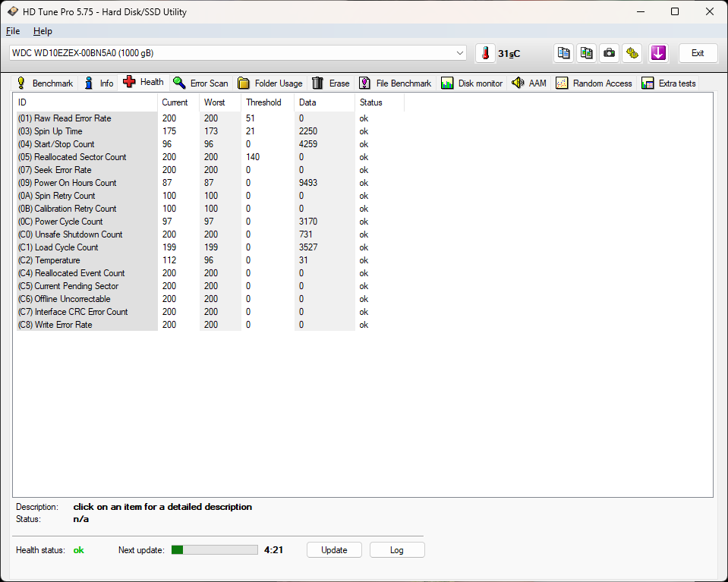This screenshot has width=728, height=582.
Task: Click the Folder Usage folder icon
Action: point(243,83)
